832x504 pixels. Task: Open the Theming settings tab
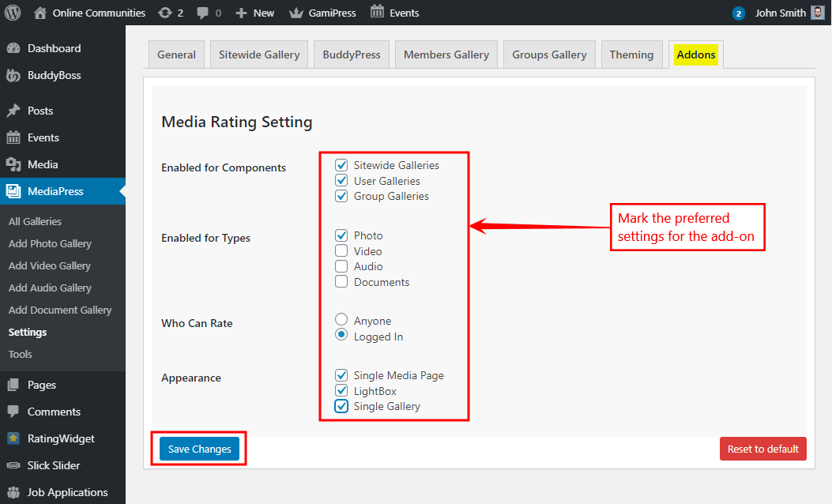(x=631, y=55)
